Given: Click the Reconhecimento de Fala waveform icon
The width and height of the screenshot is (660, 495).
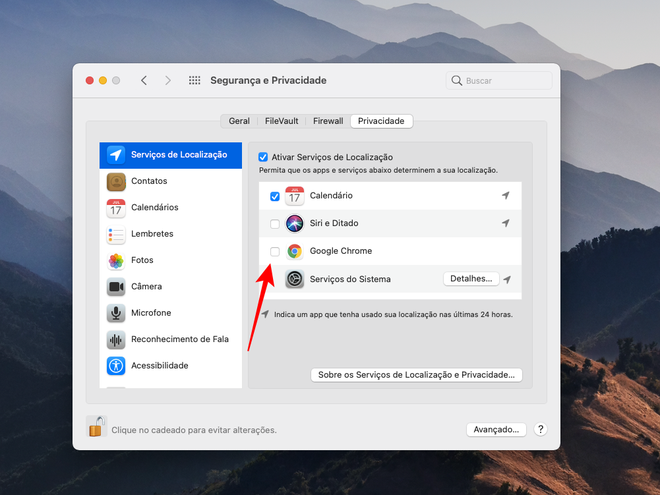Looking at the screenshot, I should 116,340.
